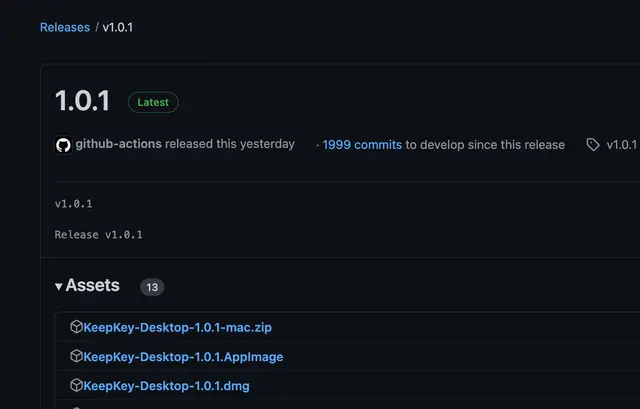View the 1999 commits since release
The width and height of the screenshot is (640, 409).
pos(362,145)
